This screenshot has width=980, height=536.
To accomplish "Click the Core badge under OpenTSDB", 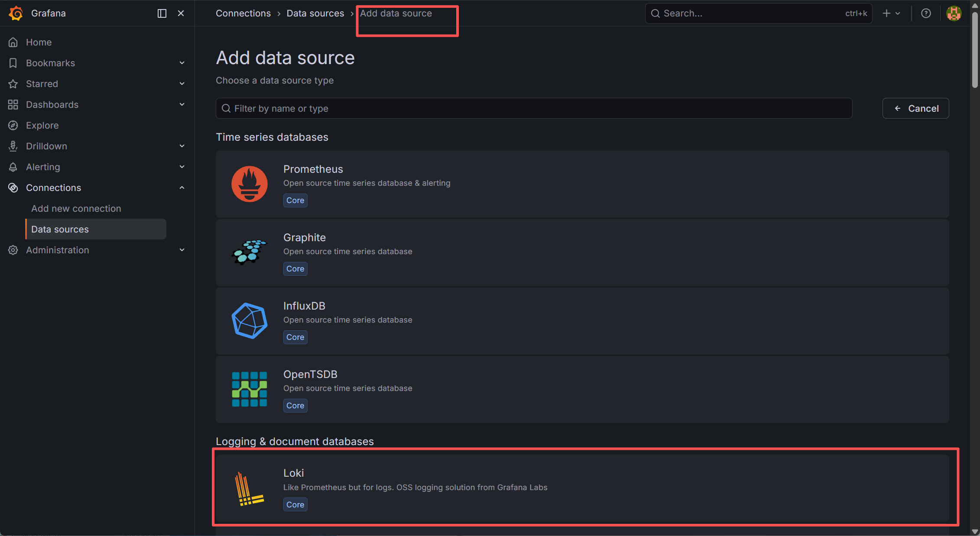I will 295,406.
